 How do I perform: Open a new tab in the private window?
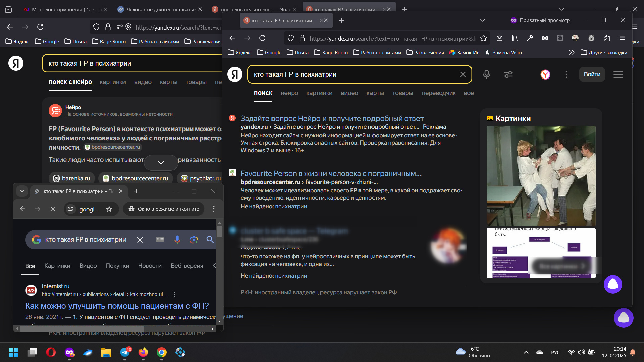[x=341, y=21]
